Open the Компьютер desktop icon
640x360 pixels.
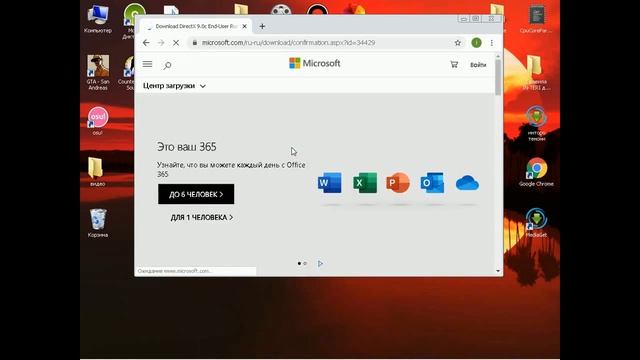point(98,19)
